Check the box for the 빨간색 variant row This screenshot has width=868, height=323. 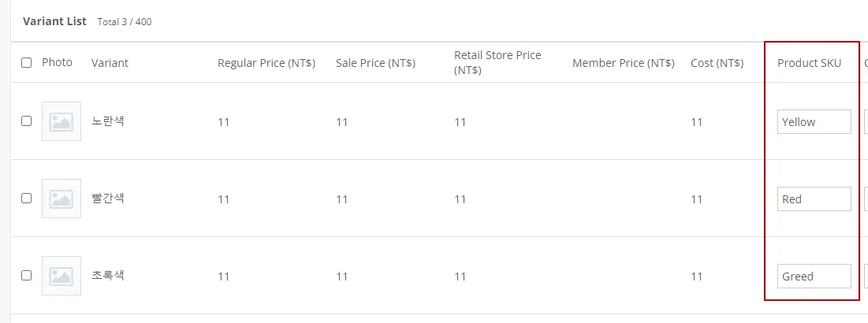pyautogui.click(x=27, y=199)
